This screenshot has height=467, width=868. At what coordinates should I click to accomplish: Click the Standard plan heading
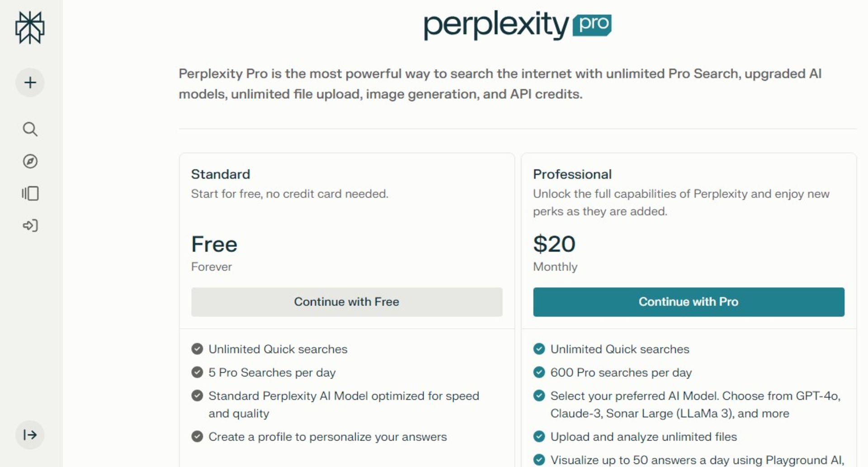pos(221,174)
